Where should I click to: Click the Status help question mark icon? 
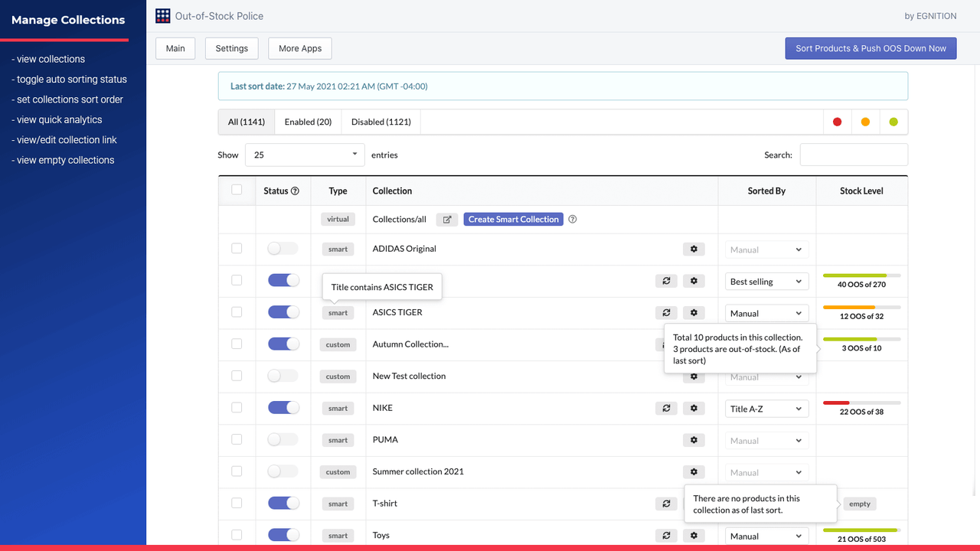(x=296, y=191)
